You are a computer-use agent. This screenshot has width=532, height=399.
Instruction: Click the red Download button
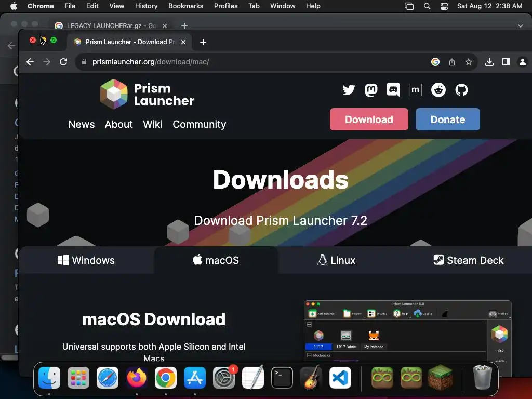coord(369,119)
